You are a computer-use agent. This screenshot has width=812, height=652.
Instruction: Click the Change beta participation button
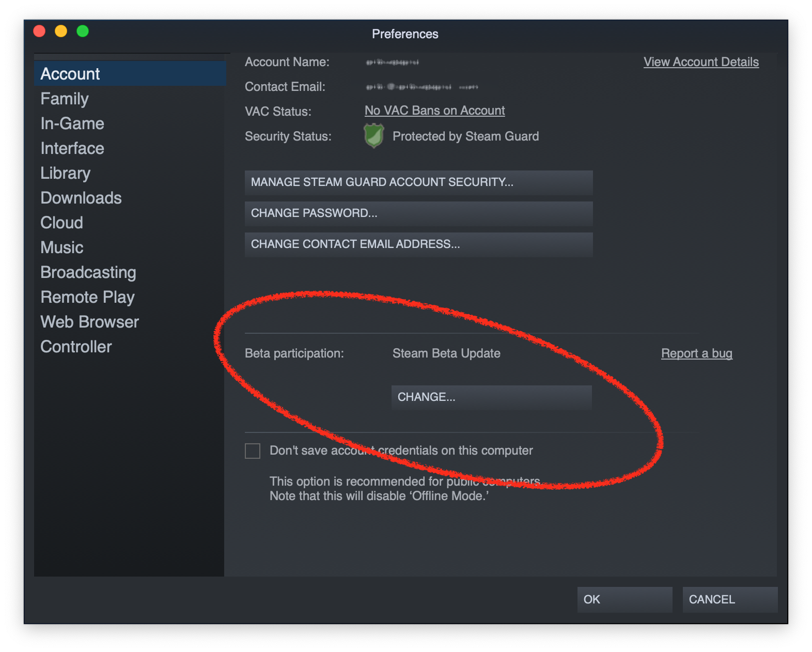click(491, 397)
